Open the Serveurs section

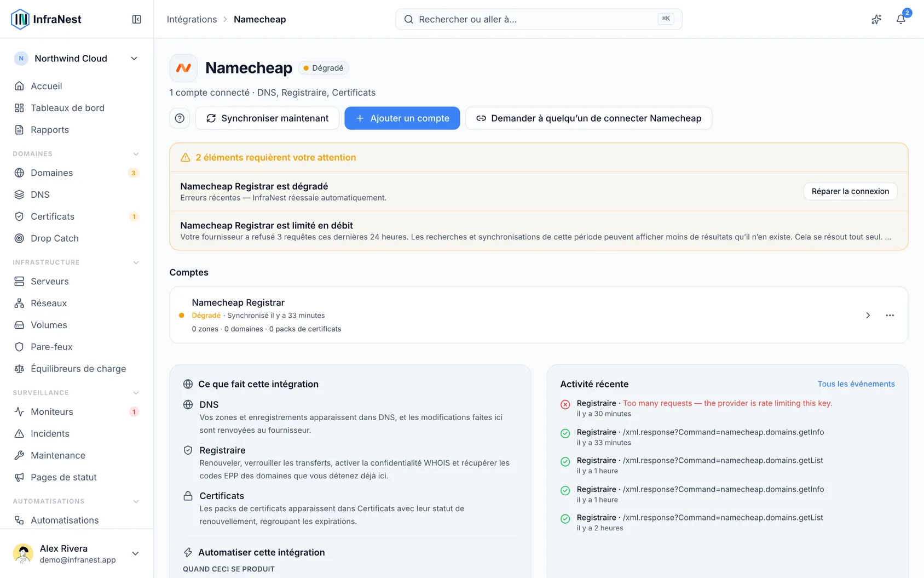pos(77,281)
